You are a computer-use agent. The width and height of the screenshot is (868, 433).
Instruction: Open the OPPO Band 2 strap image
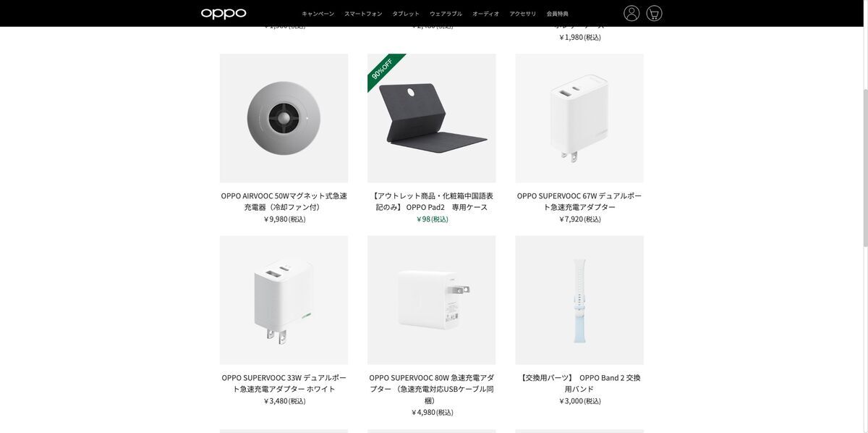pyautogui.click(x=579, y=300)
